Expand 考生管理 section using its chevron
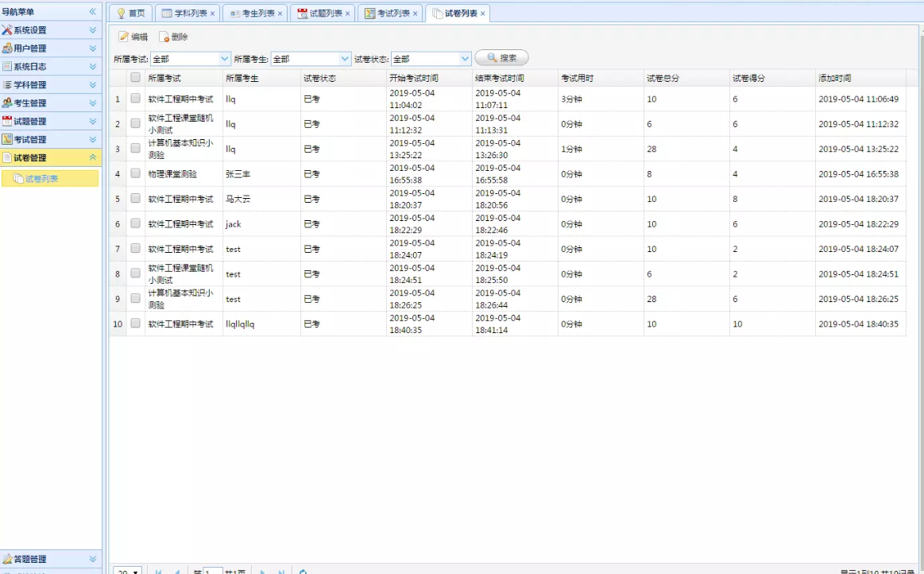924x574 pixels. point(92,103)
